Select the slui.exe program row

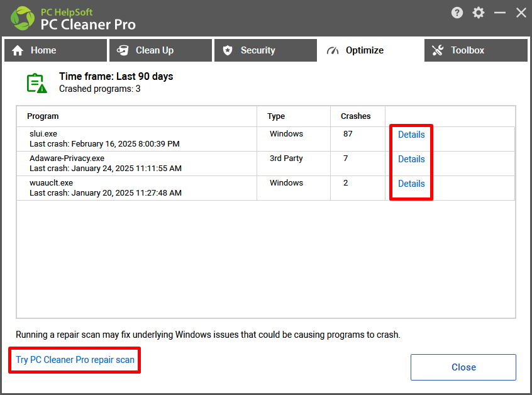(x=265, y=139)
